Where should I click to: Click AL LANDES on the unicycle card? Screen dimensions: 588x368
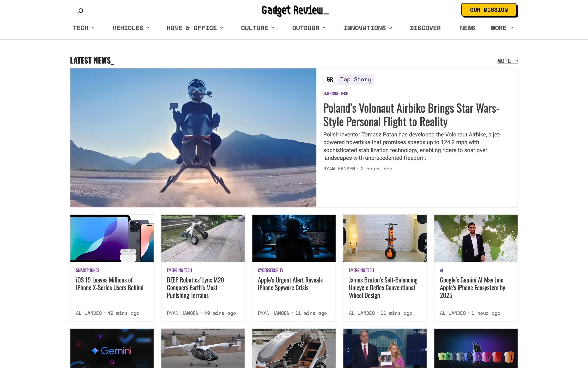362,313
